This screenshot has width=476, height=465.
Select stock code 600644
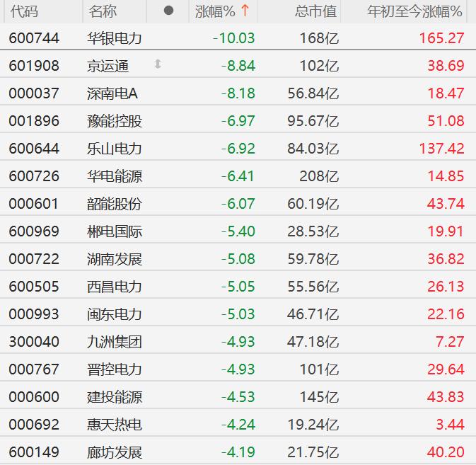coord(34,149)
